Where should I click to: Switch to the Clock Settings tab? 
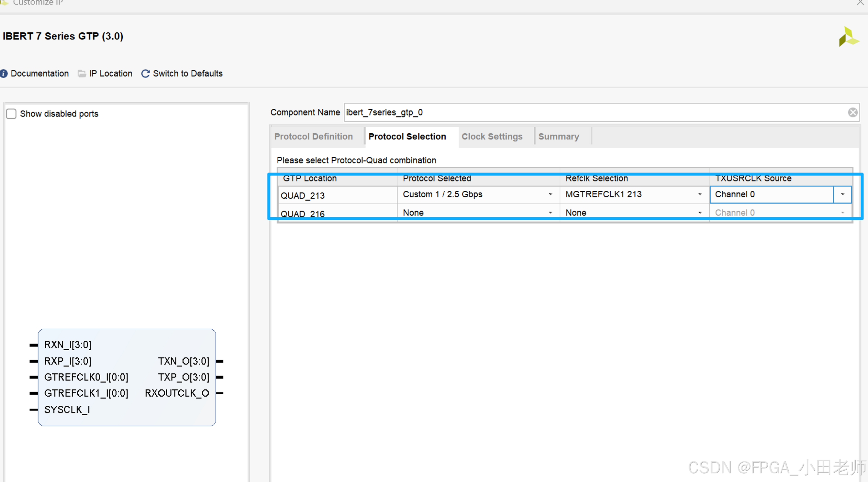(492, 137)
